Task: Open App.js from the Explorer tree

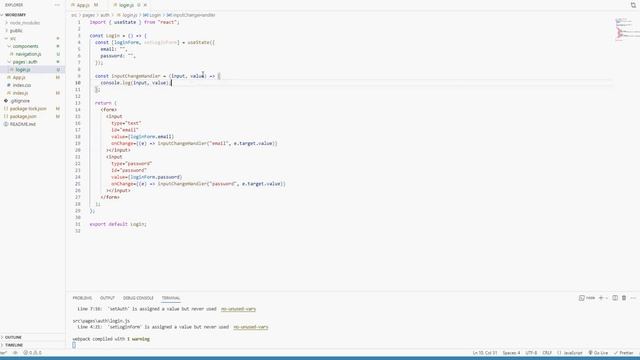Action: pos(19,77)
